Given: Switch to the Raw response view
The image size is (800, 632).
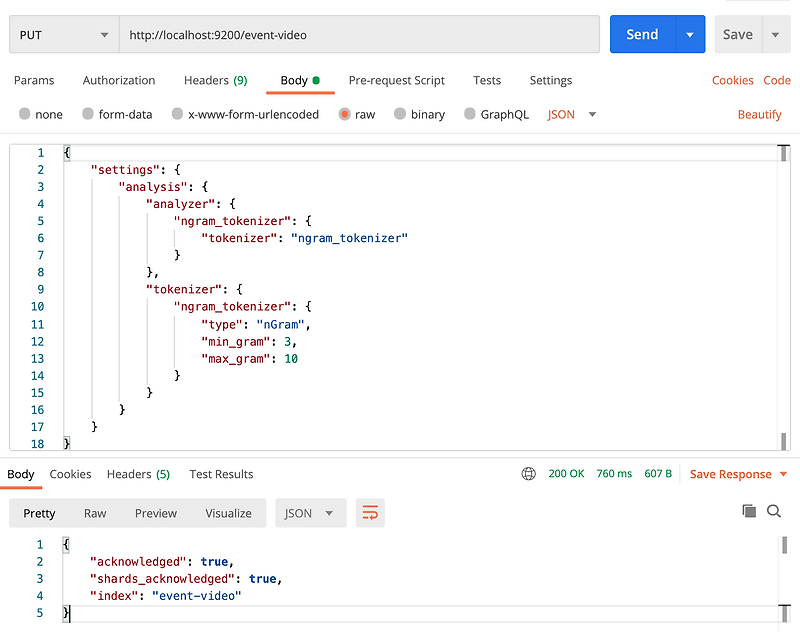Looking at the screenshot, I should pyautogui.click(x=95, y=513).
